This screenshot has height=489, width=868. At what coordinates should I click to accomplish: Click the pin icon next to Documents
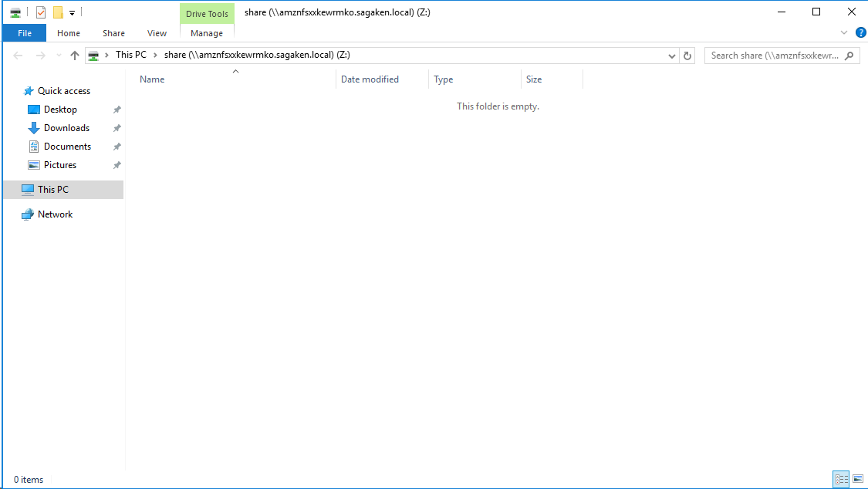tap(117, 147)
